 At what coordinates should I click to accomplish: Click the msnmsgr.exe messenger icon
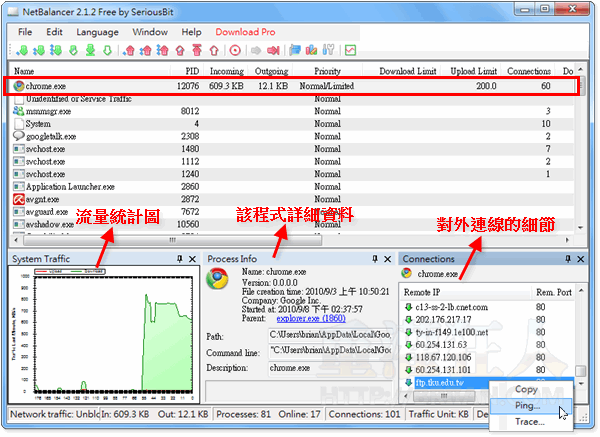click(18, 111)
